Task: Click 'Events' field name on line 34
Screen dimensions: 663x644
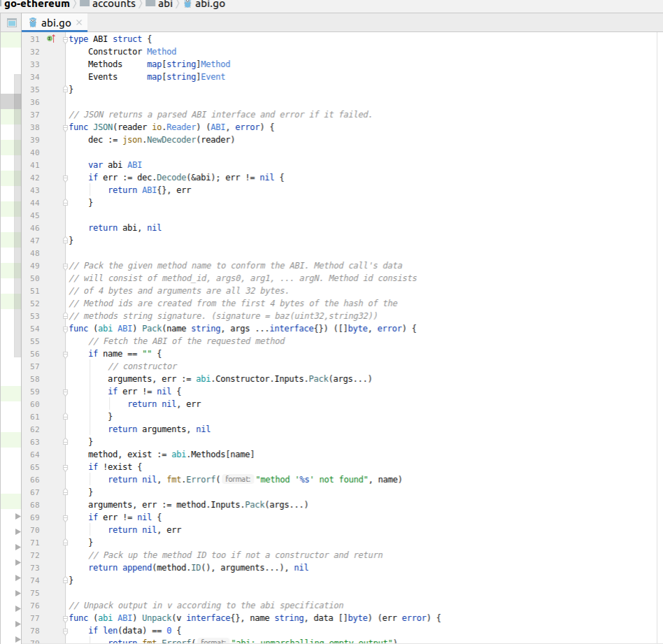Action: click(x=103, y=76)
